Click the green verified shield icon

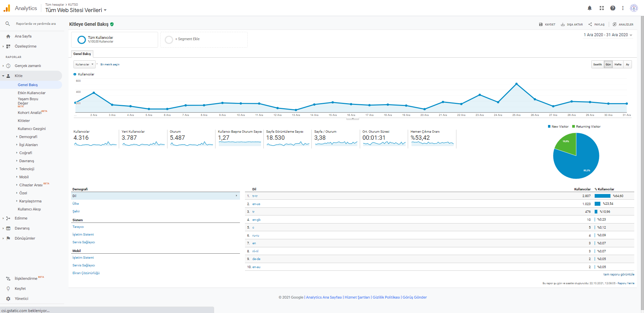tap(112, 24)
